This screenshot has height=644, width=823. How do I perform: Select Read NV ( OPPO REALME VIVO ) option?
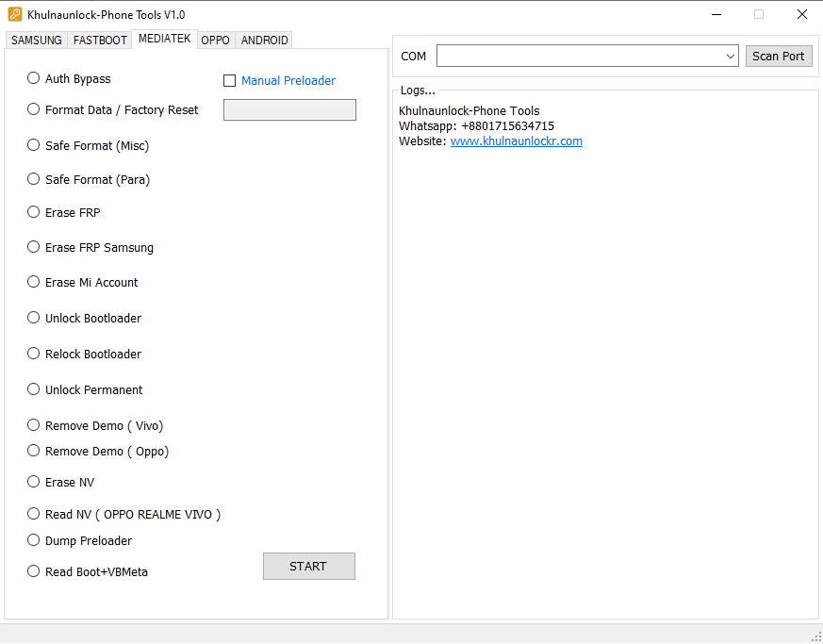(34, 514)
